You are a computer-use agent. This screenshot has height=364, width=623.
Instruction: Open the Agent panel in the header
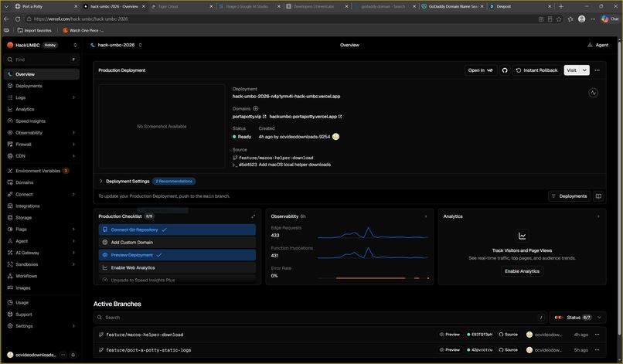pos(597,45)
